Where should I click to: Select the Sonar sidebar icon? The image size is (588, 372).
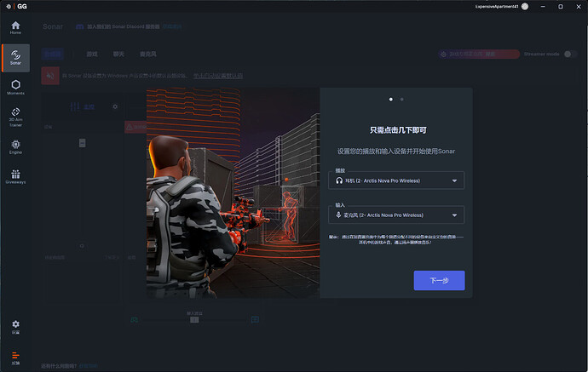click(15, 57)
